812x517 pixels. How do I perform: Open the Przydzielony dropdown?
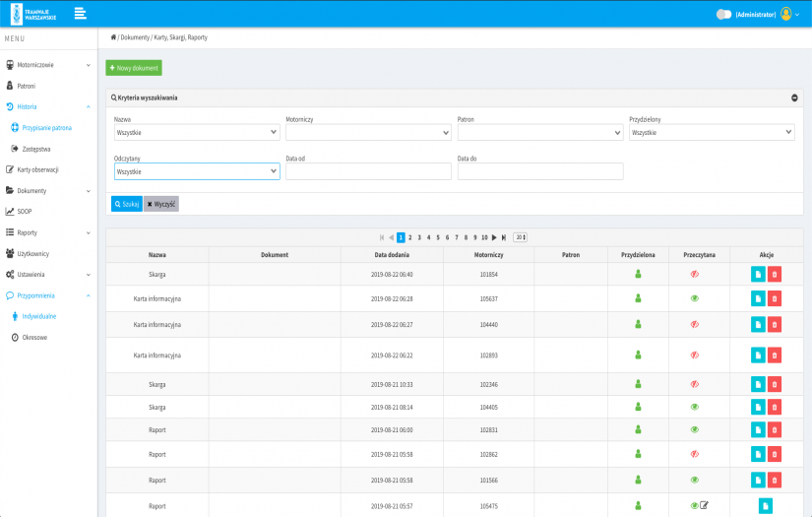tap(711, 132)
